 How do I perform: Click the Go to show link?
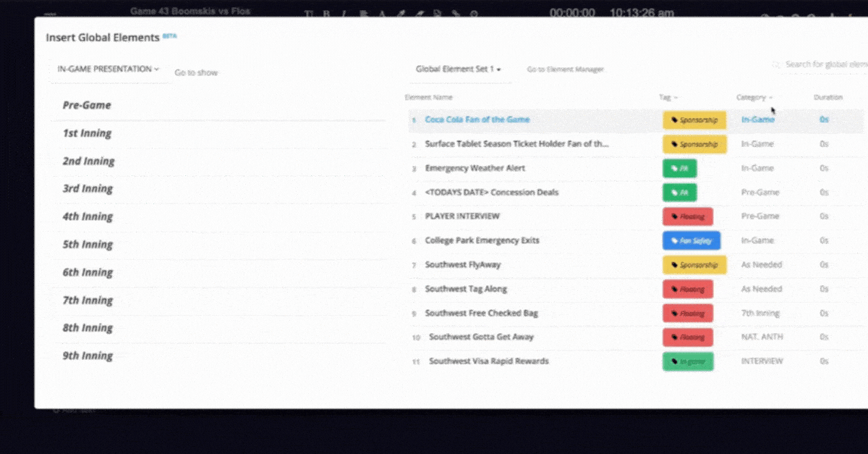[x=196, y=72]
